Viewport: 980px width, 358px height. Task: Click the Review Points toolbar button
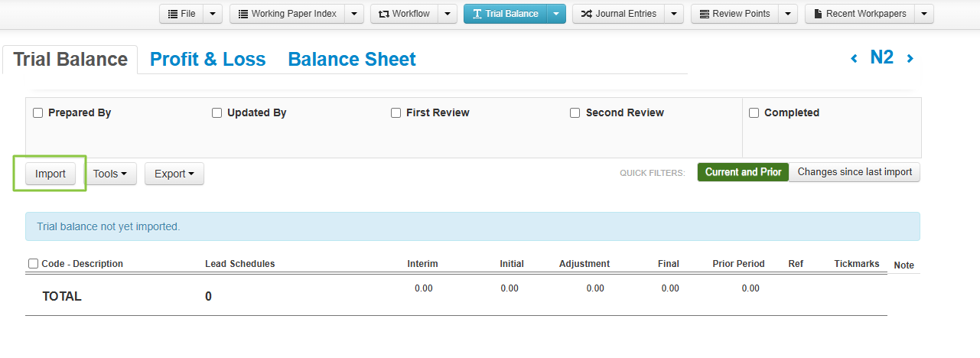[x=734, y=14]
